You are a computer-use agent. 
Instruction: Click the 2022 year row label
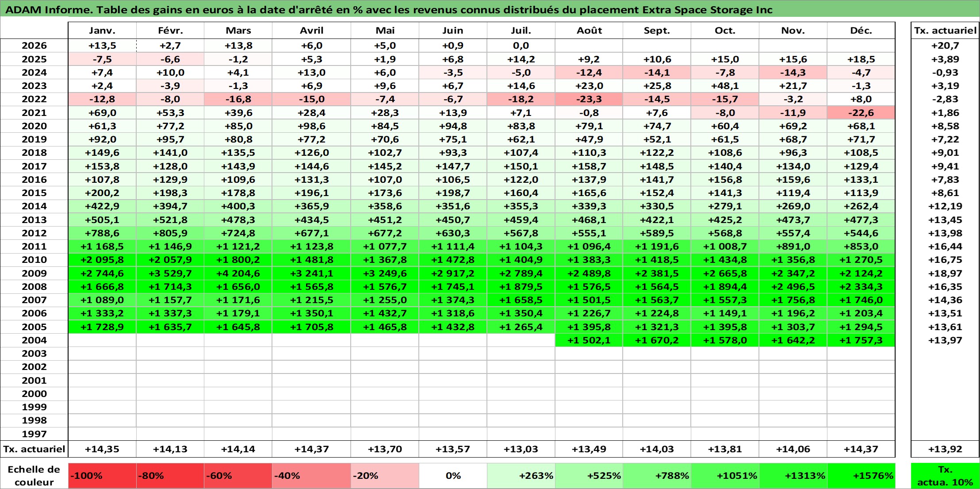[34, 99]
